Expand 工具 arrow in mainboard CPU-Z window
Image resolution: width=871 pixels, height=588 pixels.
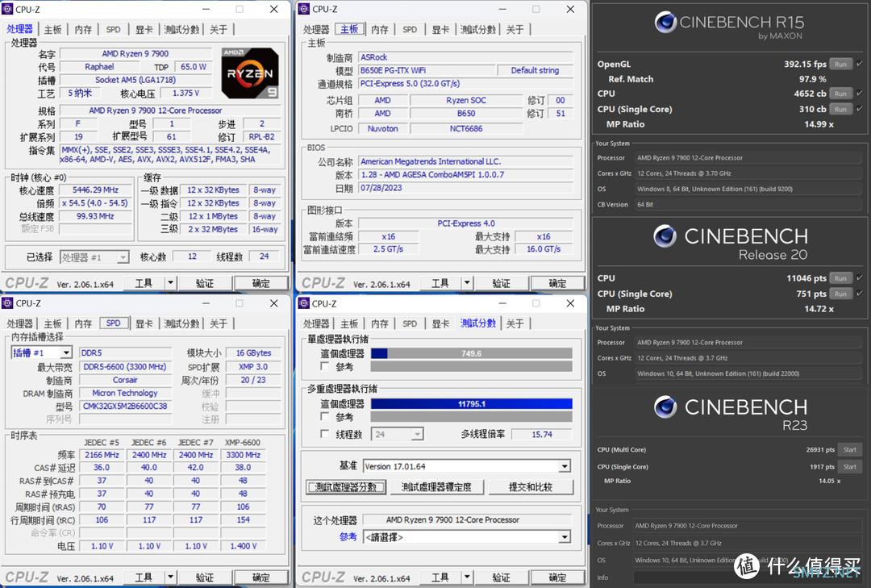(x=467, y=283)
